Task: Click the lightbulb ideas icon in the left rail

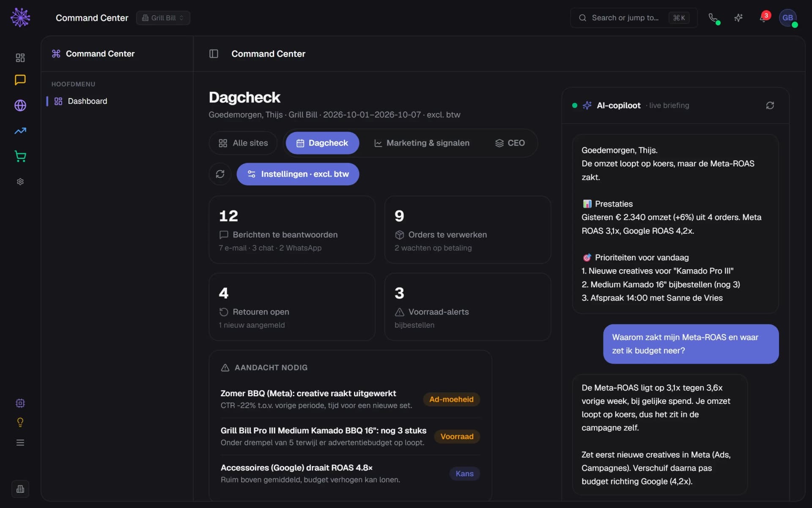Action: point(20,422)
